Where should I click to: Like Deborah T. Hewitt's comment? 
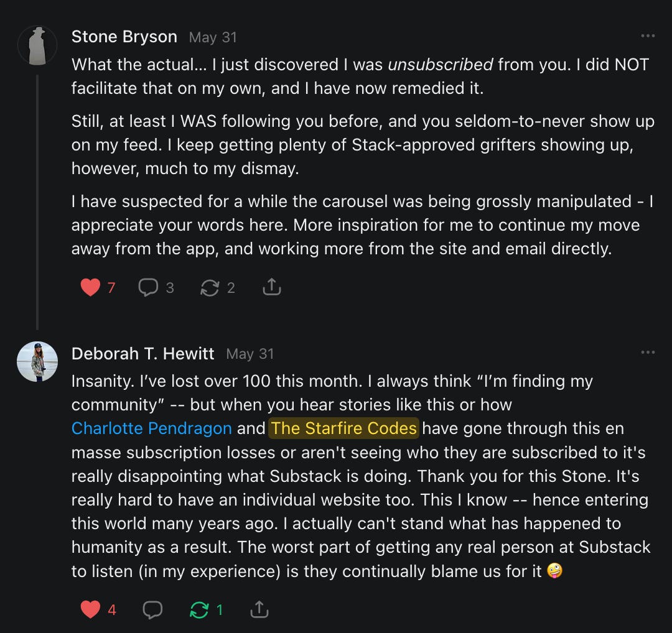pyautogui.click(x=90, y=610)
